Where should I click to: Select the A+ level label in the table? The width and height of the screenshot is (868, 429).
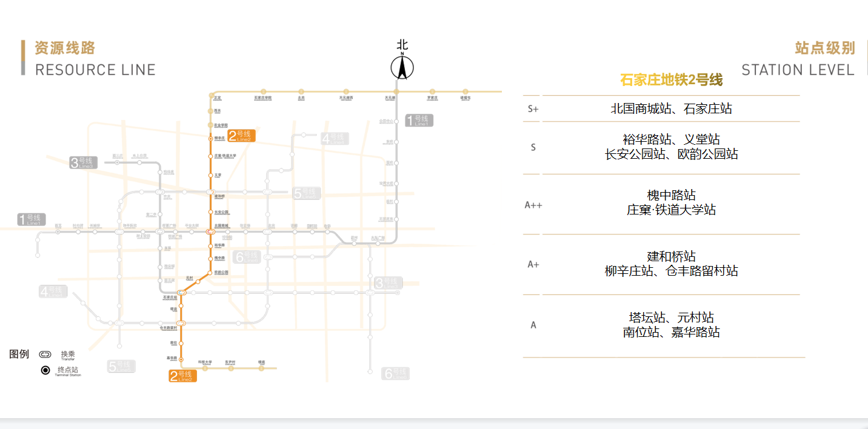pos(533,264)
